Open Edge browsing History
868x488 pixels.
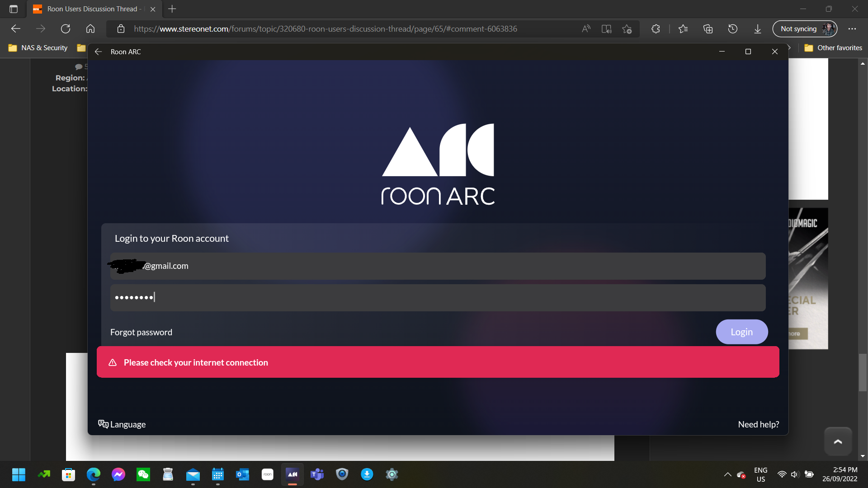point(733,29)
